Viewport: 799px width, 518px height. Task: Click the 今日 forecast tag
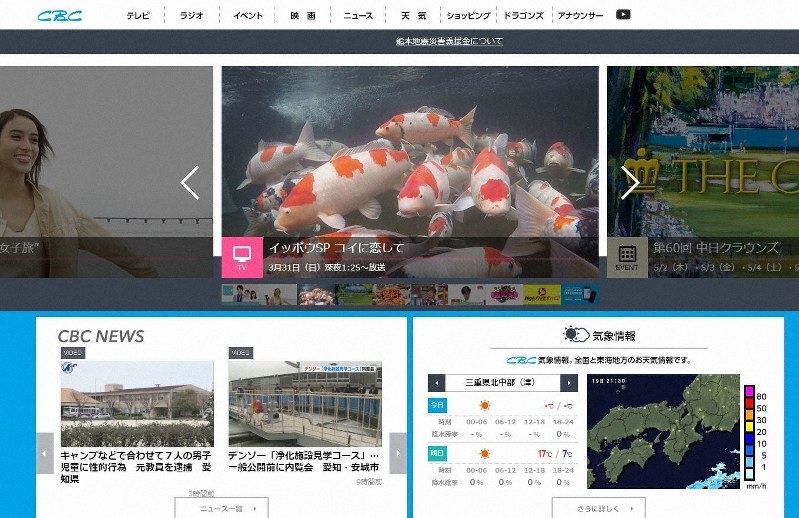pos(437,405)
